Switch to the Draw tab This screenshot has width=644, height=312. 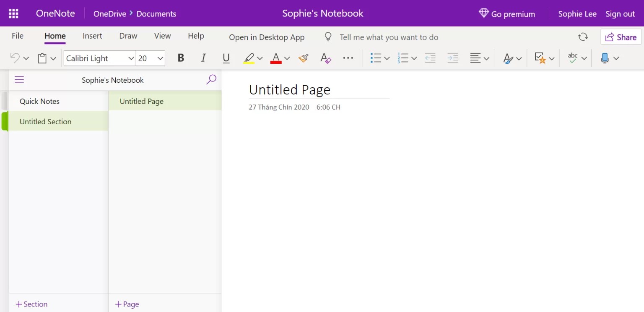click(x=128, y=36)
